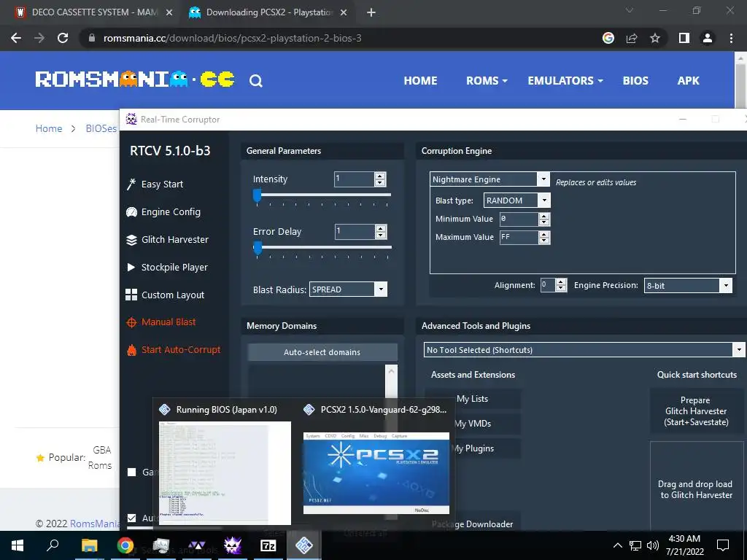Open File Explorer from taskbar
Image resolution: width=747 pixels, height=560 pixels.
pos(89,545)
